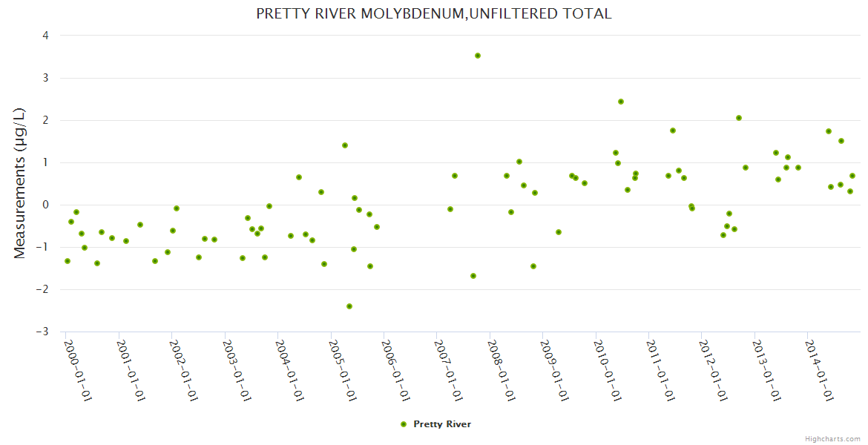Image resolution: width=868 pixels, height=445 pixels.
Task: Click the 2012 data point just above 2
Action: (x=739, y=118)
